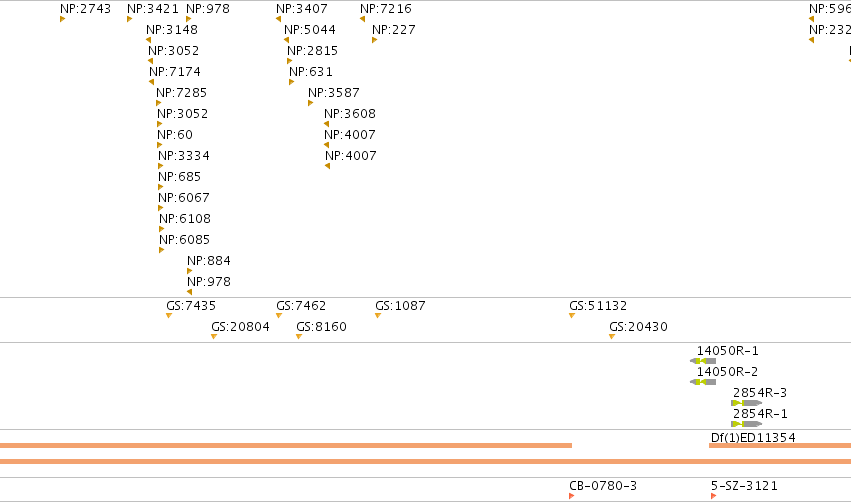Click the triangle marker under NP:631

pyautogui.click(x=291, y=82)
